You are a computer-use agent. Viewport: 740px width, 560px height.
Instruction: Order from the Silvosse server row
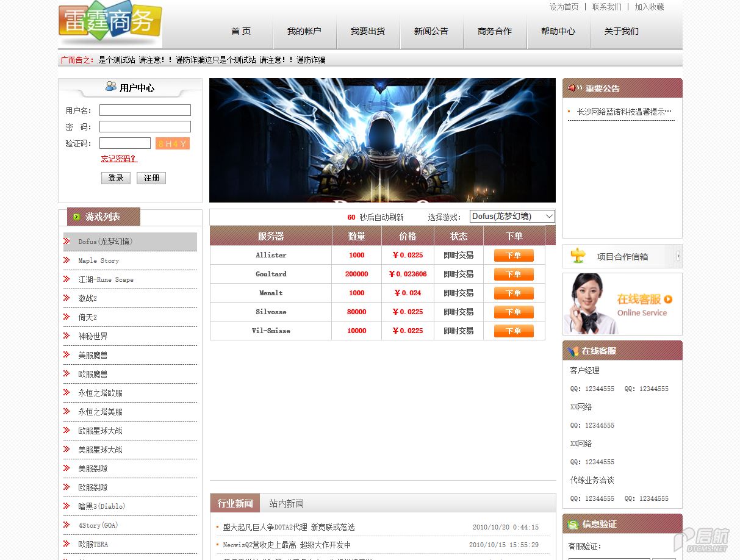pos(514,312)
